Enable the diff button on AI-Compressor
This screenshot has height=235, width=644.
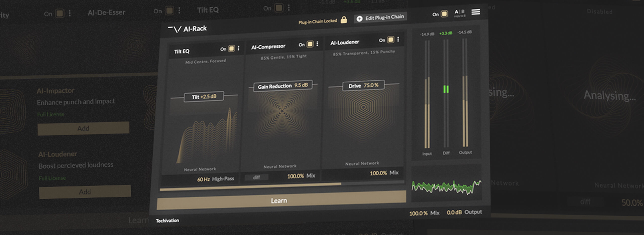point(256,177)
